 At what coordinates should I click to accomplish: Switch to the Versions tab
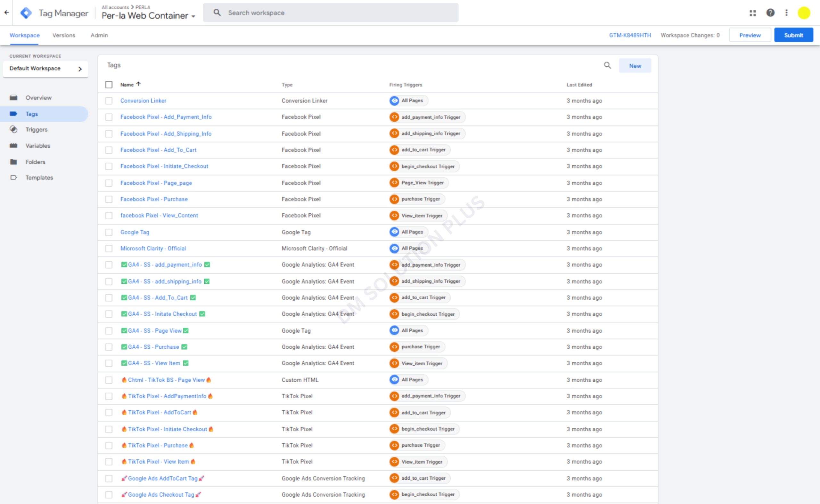coord(64,35)
